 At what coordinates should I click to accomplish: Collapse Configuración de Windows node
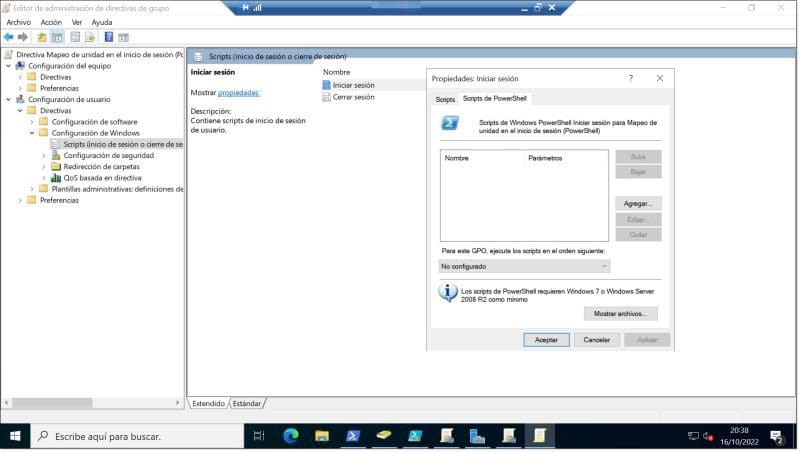[32, 133]
